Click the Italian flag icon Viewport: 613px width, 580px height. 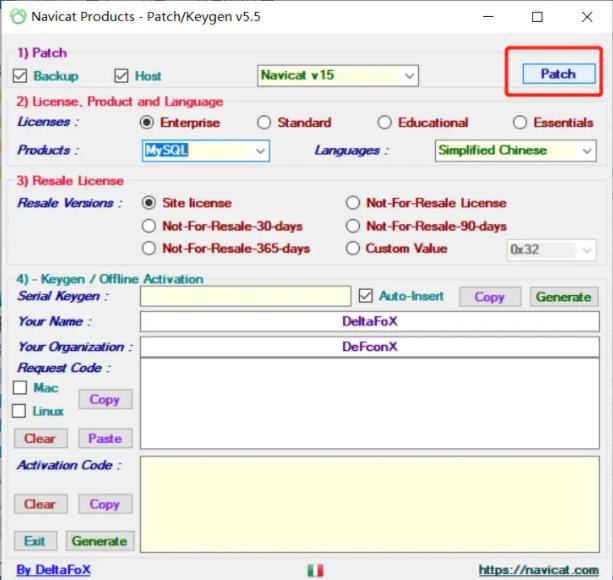click(315, 570)
